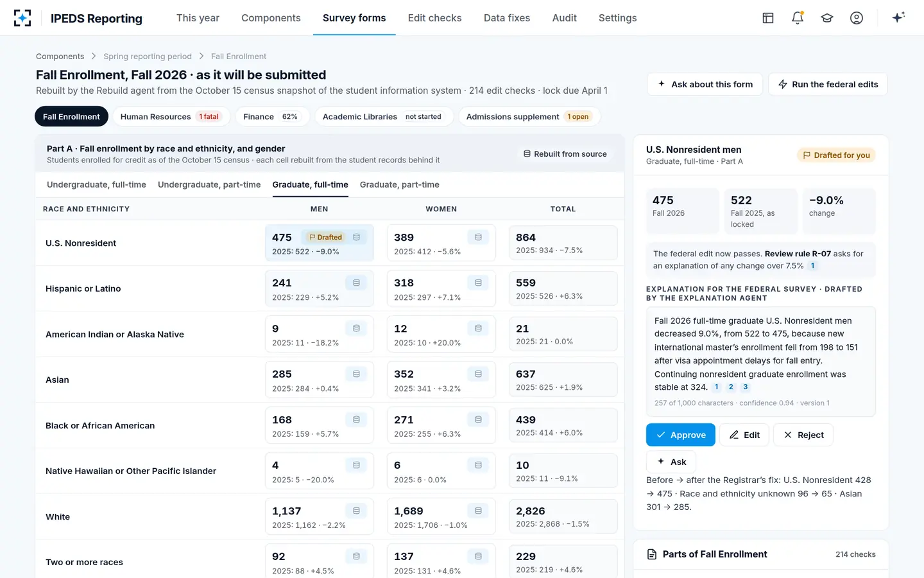Edit the drafted explanation
Image resolution: width=924 pixels, height=578 pixels.
tap(744, 435)
